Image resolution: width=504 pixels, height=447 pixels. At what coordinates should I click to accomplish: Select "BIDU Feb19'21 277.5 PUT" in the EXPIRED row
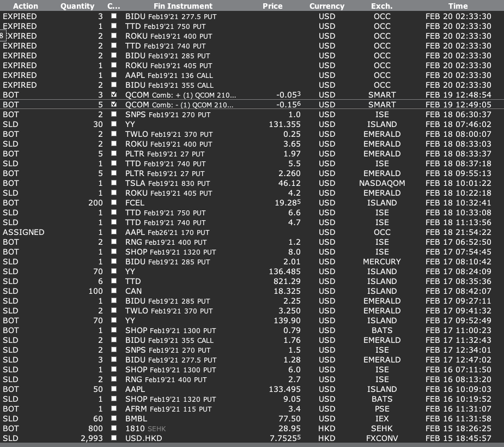click(171, 16)
